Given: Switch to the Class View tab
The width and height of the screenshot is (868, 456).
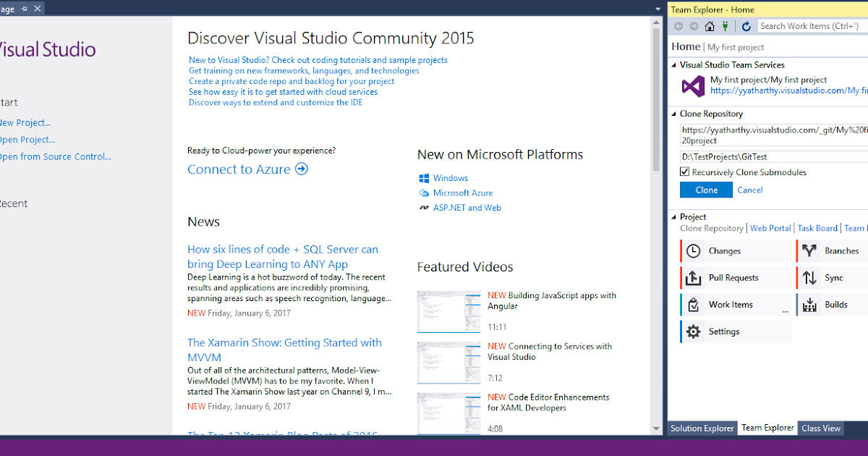Looking at the screenshot, I should (x=820, y=428).
